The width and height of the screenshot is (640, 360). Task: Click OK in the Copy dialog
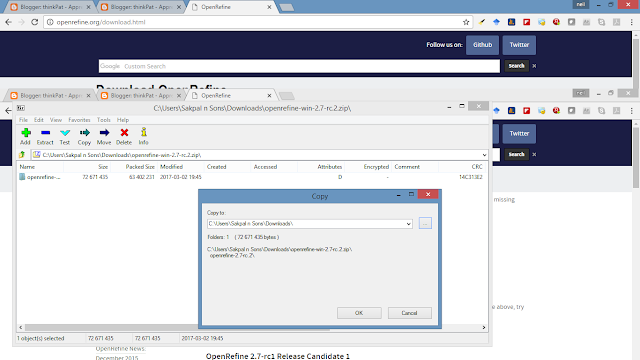[359, 313]
